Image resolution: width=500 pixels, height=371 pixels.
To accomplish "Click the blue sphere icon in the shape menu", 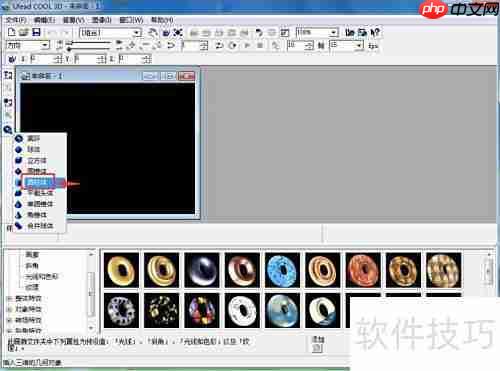I will (19, 149).
